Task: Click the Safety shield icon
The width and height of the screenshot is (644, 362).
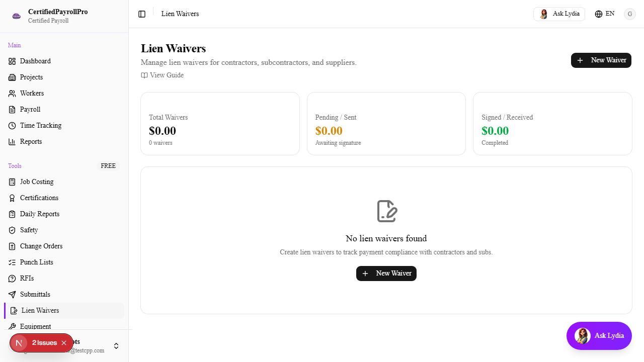Action: [x=12, y=230]
